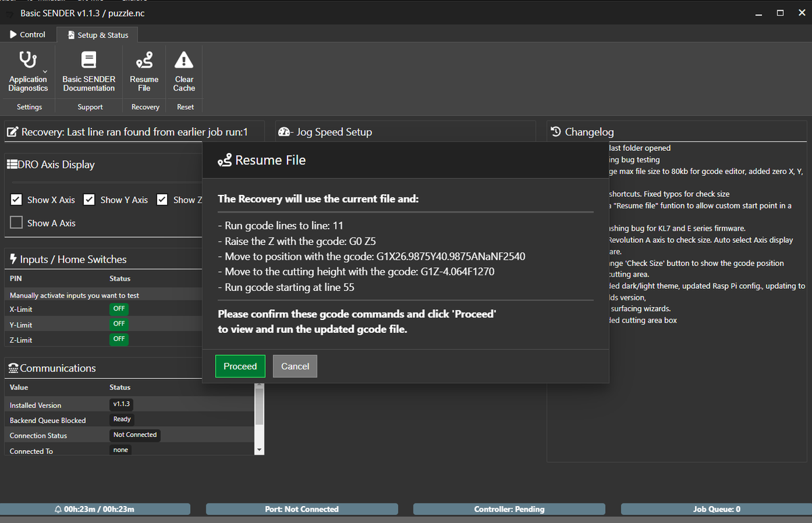Switch to the Control tab
This screenshot has height=523, width=812.
click(x=28, y=34)
